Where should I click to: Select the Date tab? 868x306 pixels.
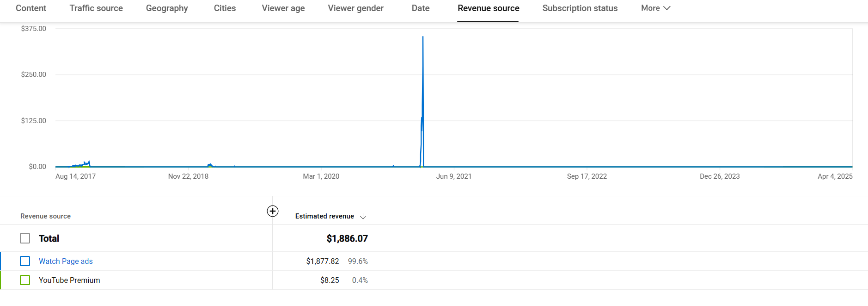coord(421,8)
